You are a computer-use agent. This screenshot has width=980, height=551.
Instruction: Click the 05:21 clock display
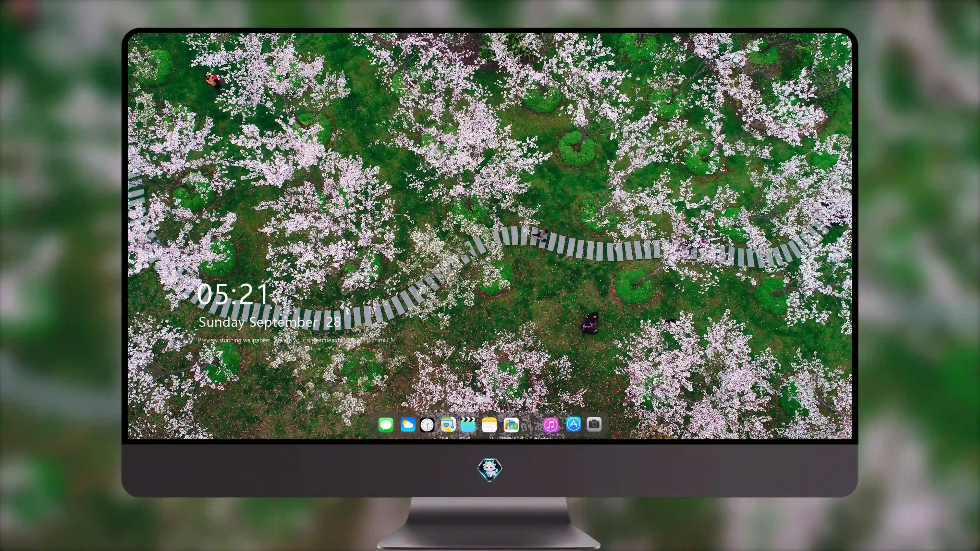click(x=233, y=294)
